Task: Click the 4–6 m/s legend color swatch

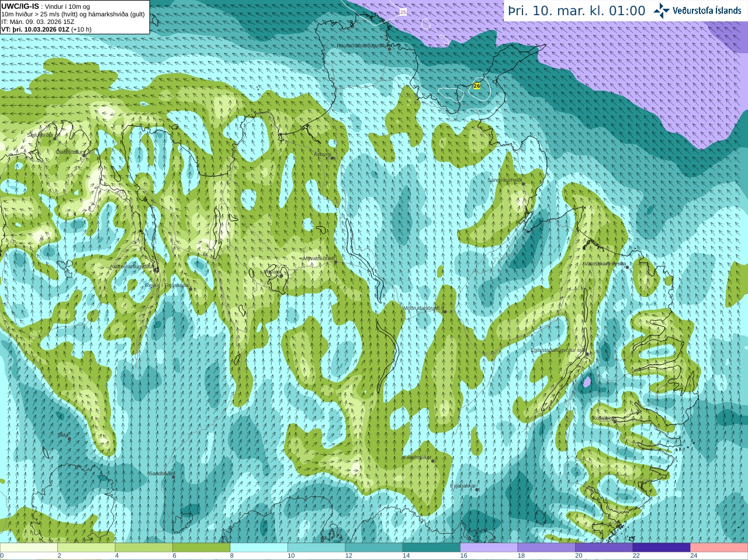Action: click(144, 548)
